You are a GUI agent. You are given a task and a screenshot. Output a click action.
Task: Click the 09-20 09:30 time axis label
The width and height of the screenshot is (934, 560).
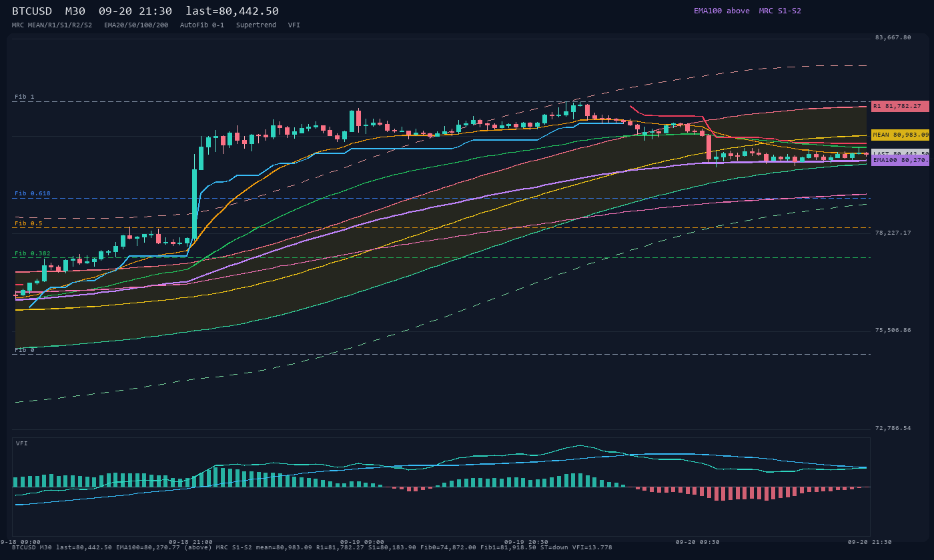(x=697, y=542)
